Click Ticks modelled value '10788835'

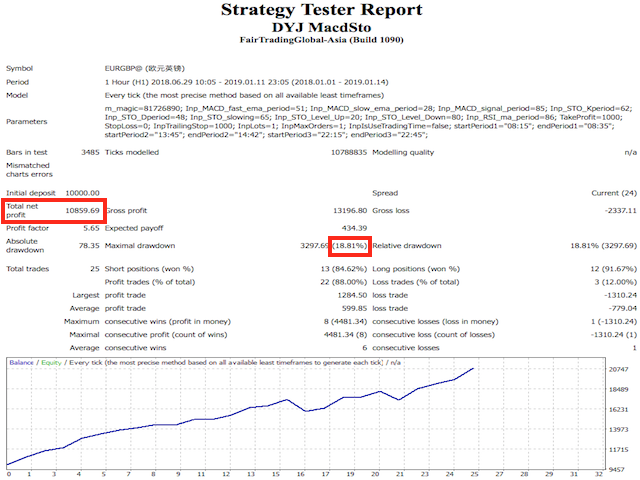[x=349, y=152]
